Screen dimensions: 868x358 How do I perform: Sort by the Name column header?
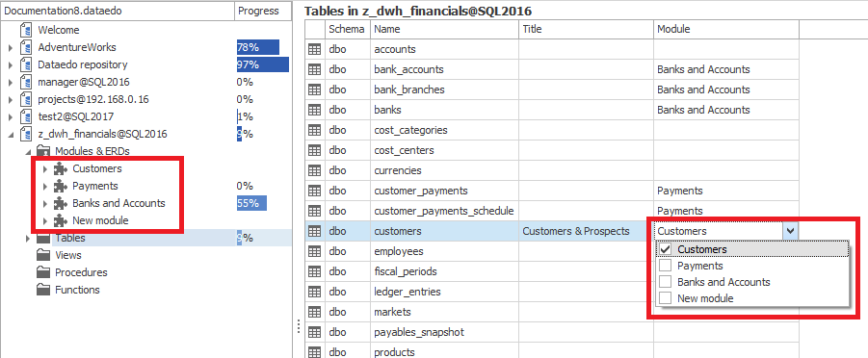[444, 29]
